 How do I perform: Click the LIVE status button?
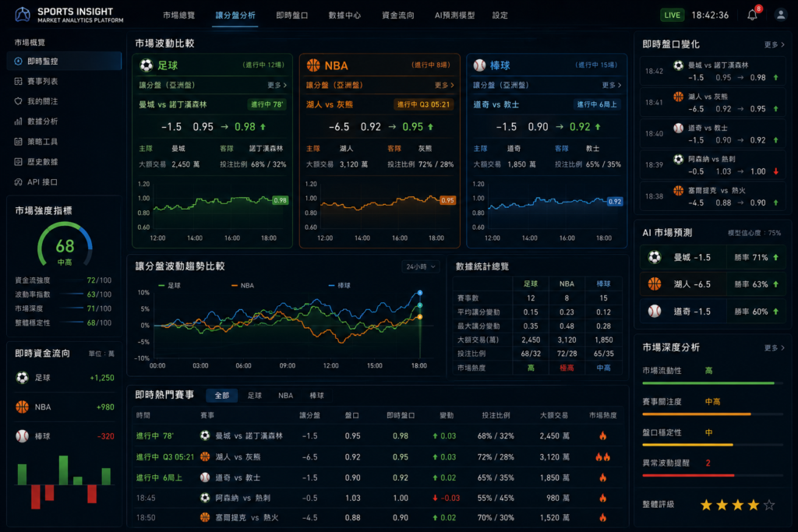pos(672,15)
